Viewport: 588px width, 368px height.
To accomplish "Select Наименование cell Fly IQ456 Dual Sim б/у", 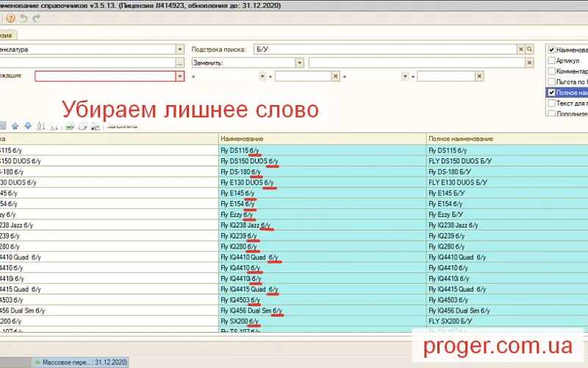I will [322, 311].
